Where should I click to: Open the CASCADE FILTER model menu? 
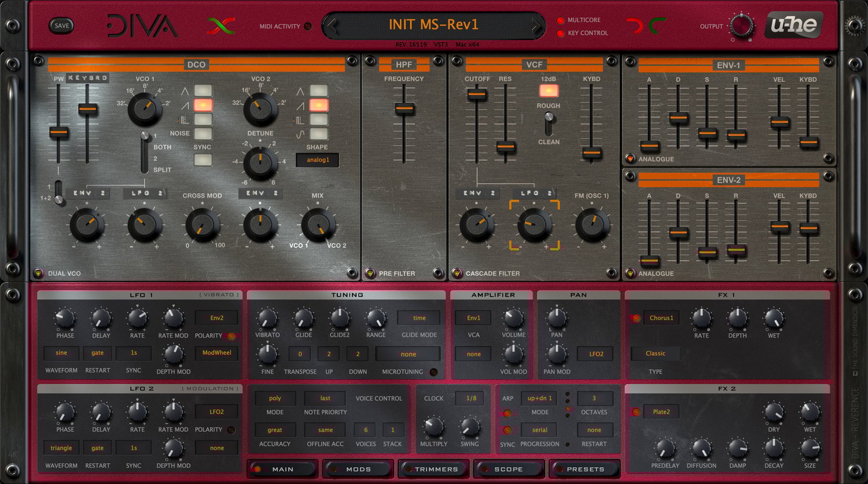point(457,273)
